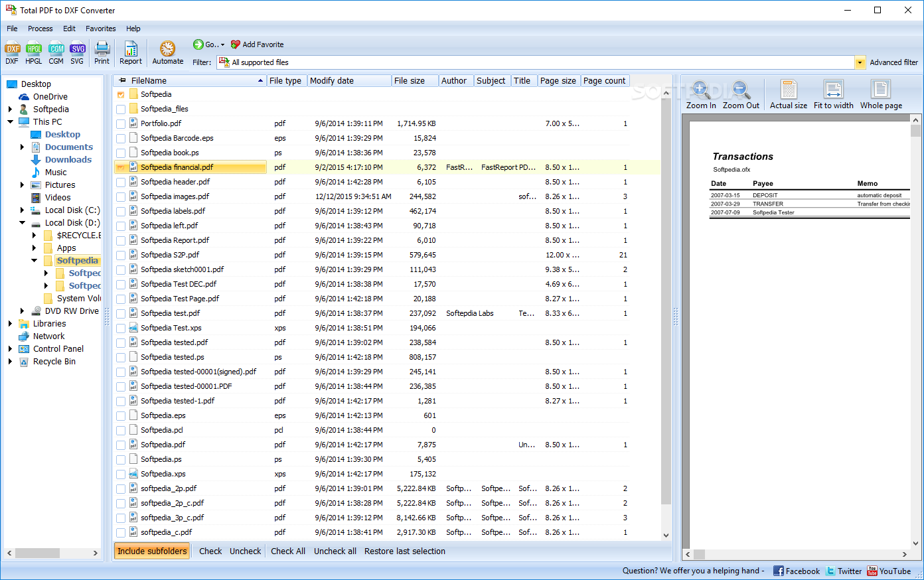Toggle Include subfolders button
924x580 pixels.
click(152, 551)
